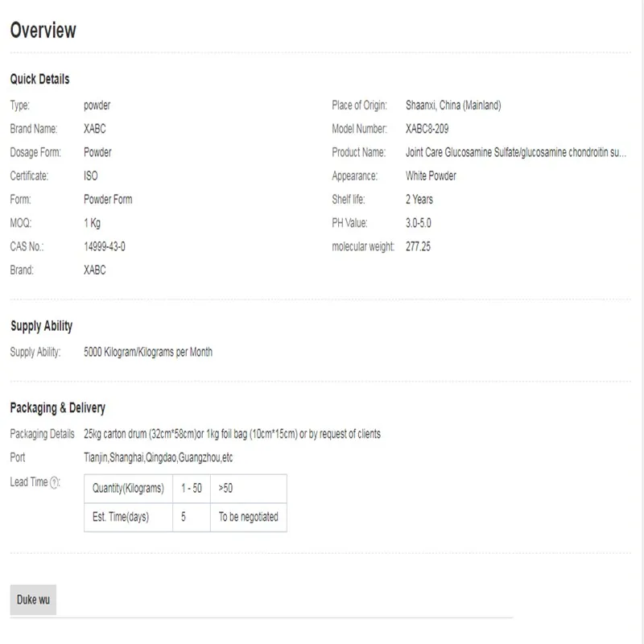Click the >50 quantity cell
Viewport: 644px width, 644px height.
249,489
